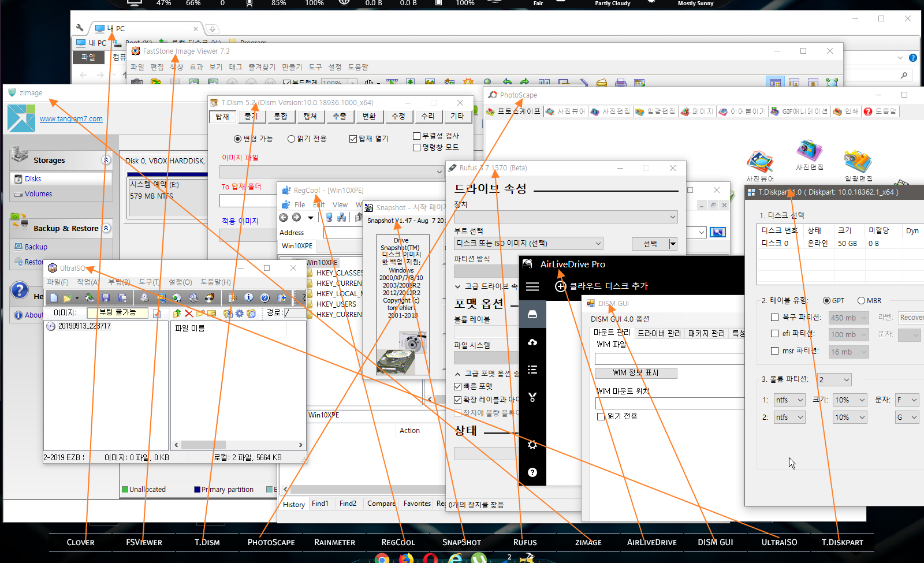Open the drive letter G dropdown in T.Diskpart

(907, 417)
